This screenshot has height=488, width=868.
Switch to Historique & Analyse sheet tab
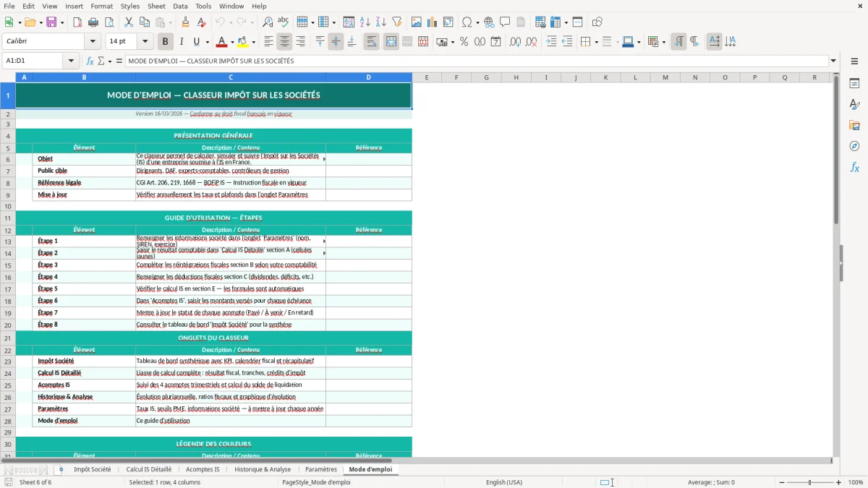(263, 469)
